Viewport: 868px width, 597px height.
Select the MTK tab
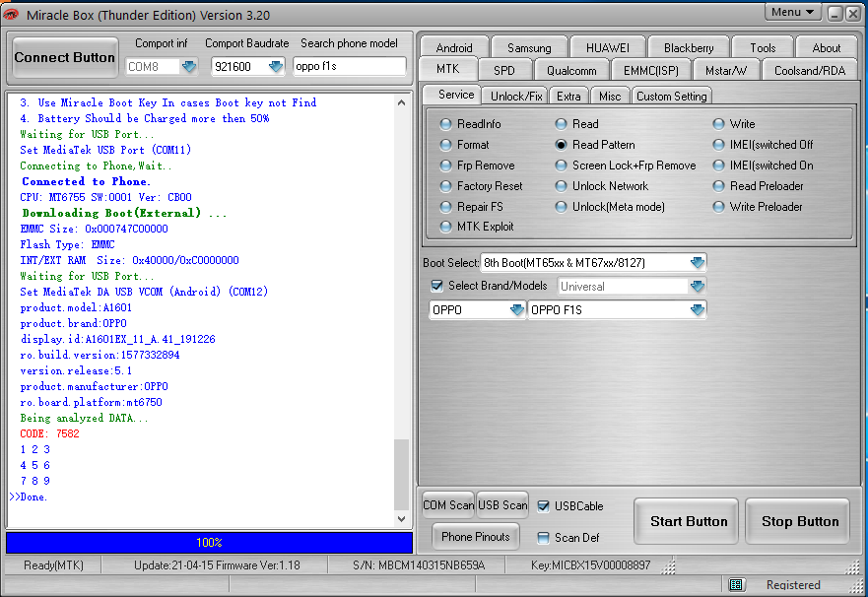(x=448, y=69)
